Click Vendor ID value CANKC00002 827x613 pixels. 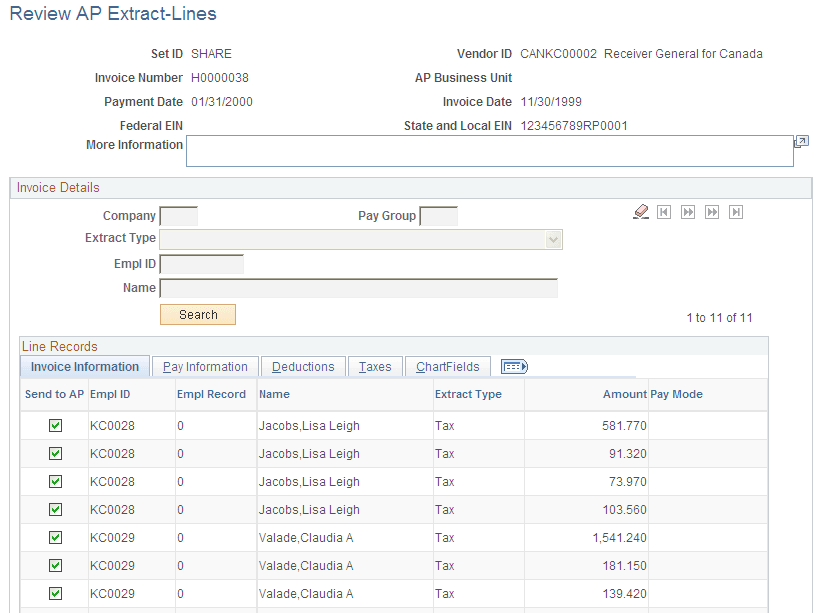(x=559, y=54)
